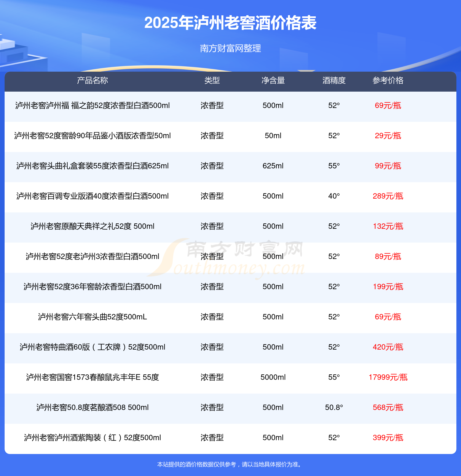Select product "泸州老窖六年窖头曲52度500mL"
Screen dimensions: 461x476
coord(92,317)
